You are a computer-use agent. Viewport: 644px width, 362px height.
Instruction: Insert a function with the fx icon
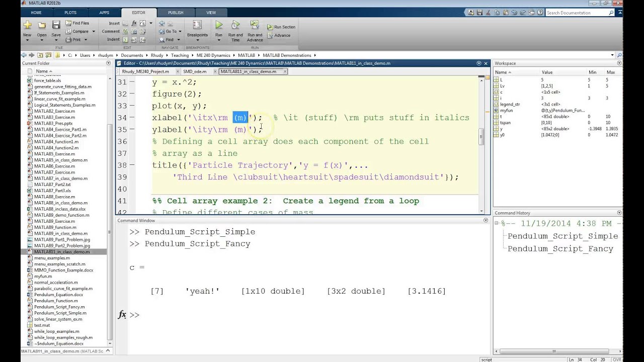[x=134, y=23]
